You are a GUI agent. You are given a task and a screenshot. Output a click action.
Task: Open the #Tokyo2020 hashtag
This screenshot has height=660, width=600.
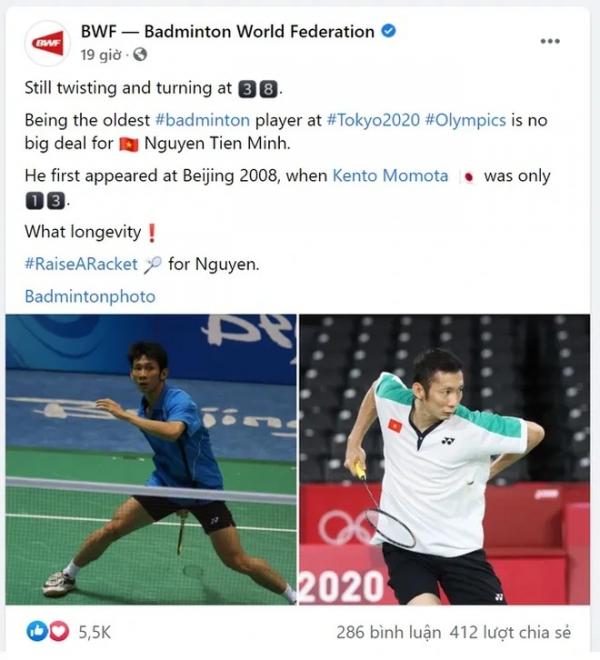(373, 120)
